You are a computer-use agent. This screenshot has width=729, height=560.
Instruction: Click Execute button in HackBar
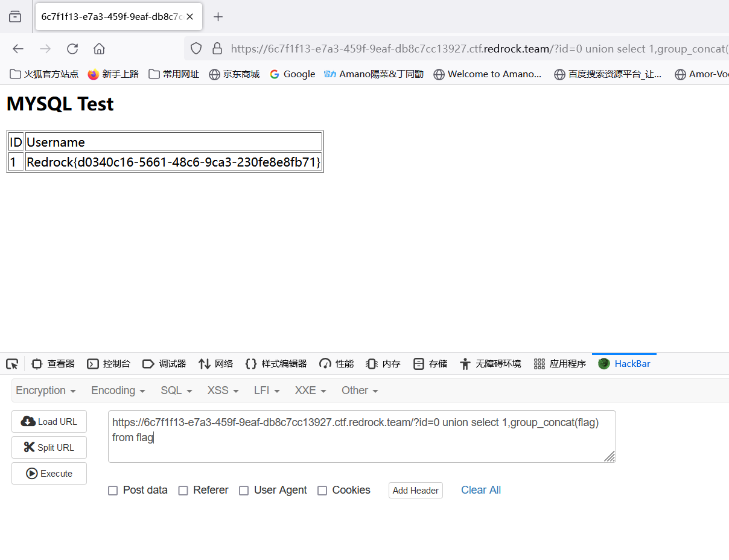49,474
